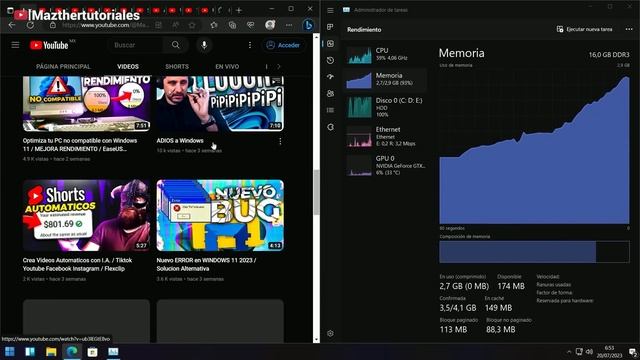
Task: Open Optimiza tu PC no compatible thumbnail
Action: (86, 104)
